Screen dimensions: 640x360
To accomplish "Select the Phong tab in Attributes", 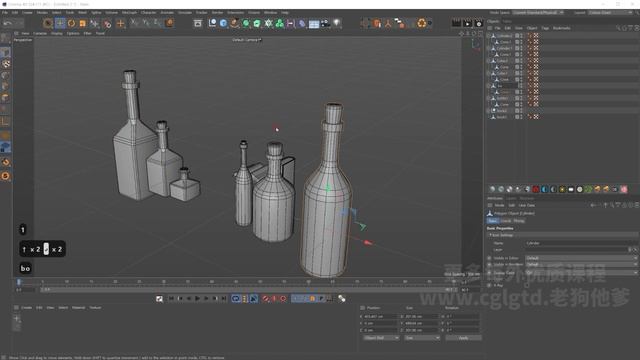I will (519, 221).
